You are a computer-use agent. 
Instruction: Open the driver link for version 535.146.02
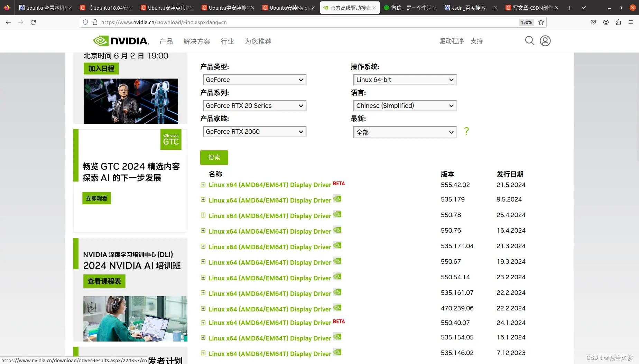[270, 354]
